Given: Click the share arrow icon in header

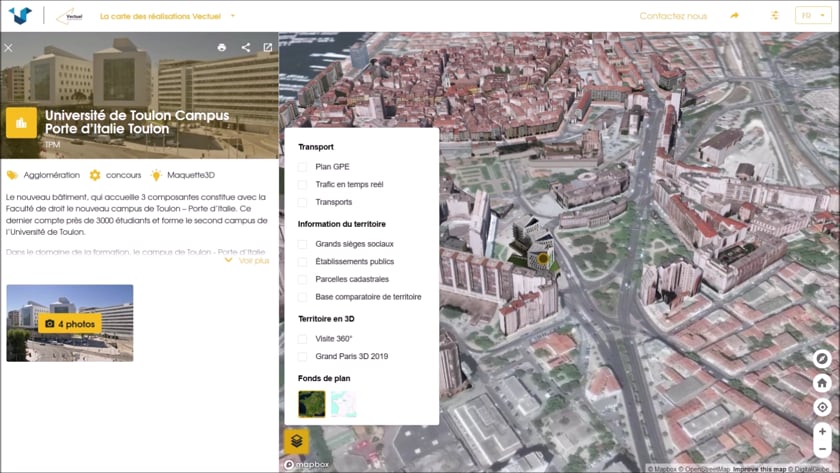Looking at the screenshot, I should [734, 16].
